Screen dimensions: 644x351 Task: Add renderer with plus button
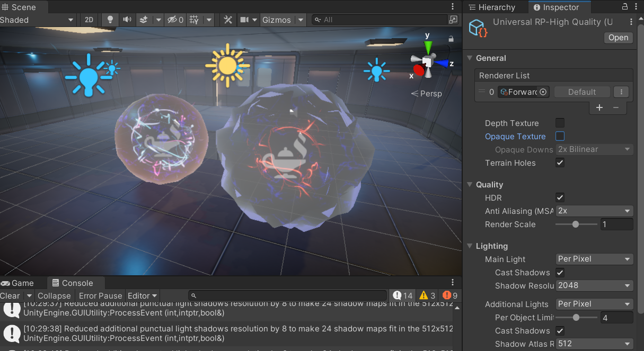tap(599, 107)
